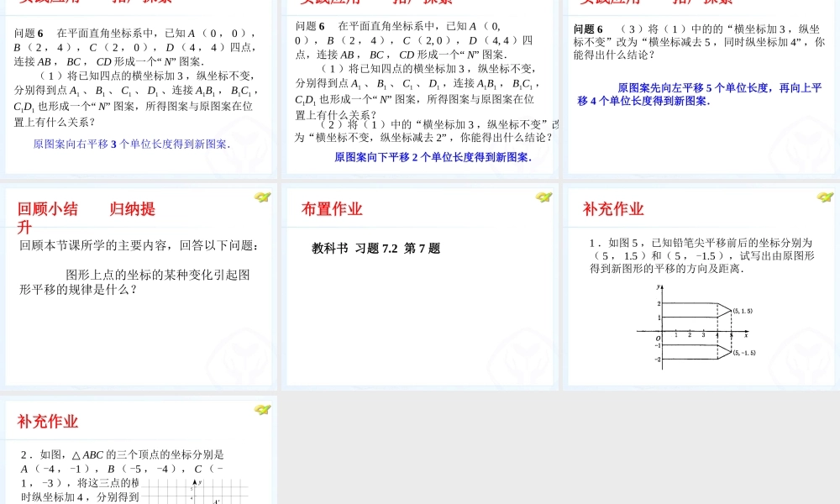Click blue answer 原图案向下平移 2 个单位长度得到新图案
Screen dimensions: 840x504
tap(433, 157)
